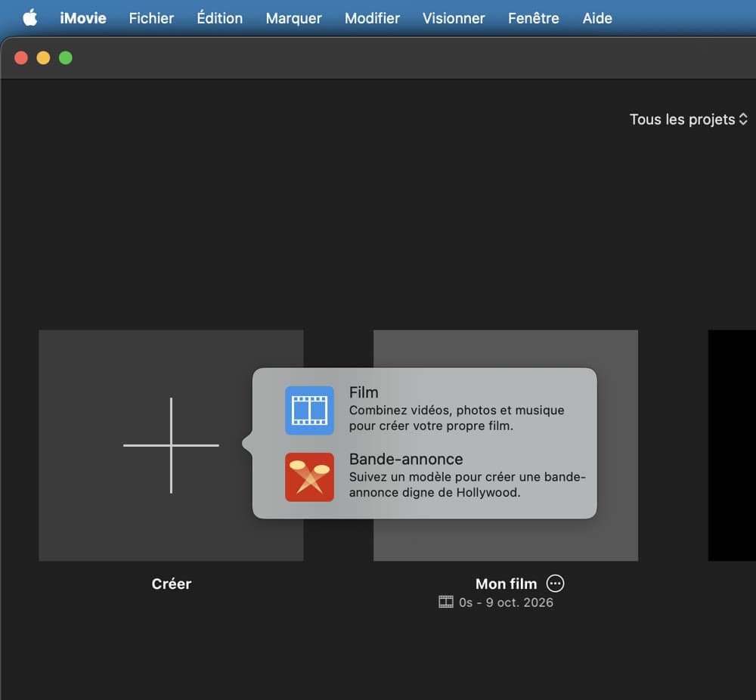Viewport: 756px width, 700px height.
Task: Open the Fichier menu
Action: pyautogui.click(x=151, y=18)
